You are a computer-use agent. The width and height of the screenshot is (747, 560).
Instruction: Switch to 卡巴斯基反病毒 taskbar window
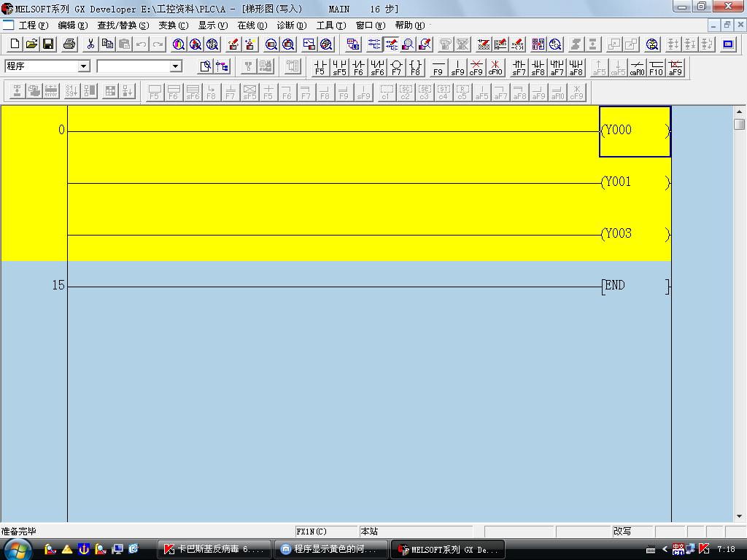click(x=214, y=549)
